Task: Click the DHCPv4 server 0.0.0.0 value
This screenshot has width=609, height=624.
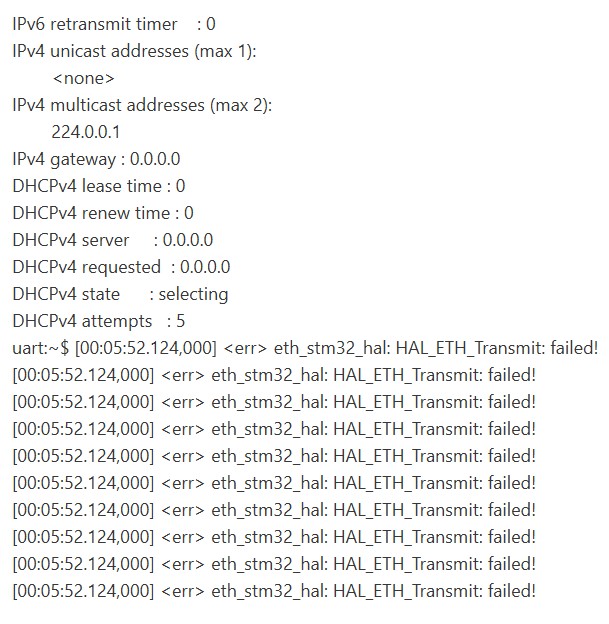Action: 188,240
